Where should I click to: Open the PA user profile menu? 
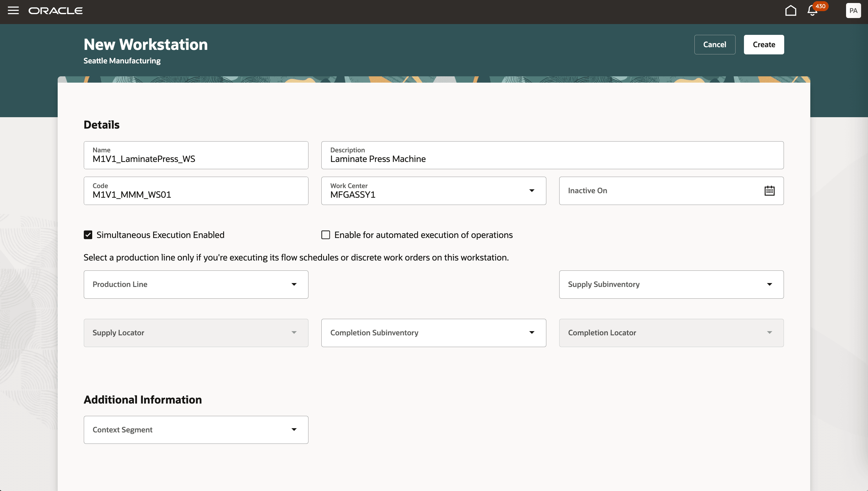853,11
